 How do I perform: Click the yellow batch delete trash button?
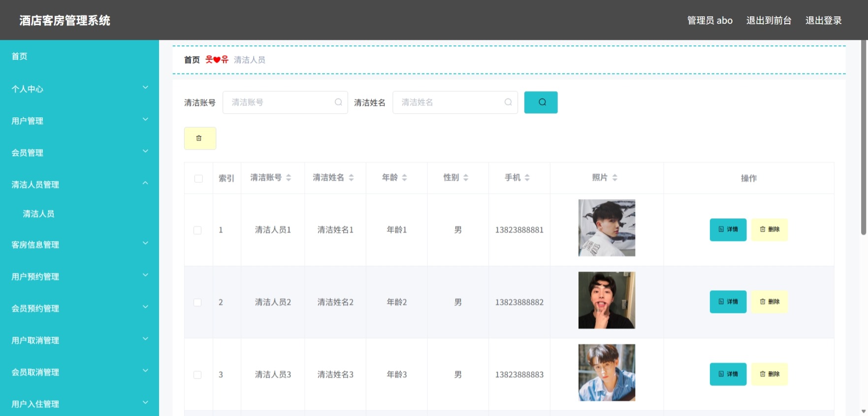[200, 139]
